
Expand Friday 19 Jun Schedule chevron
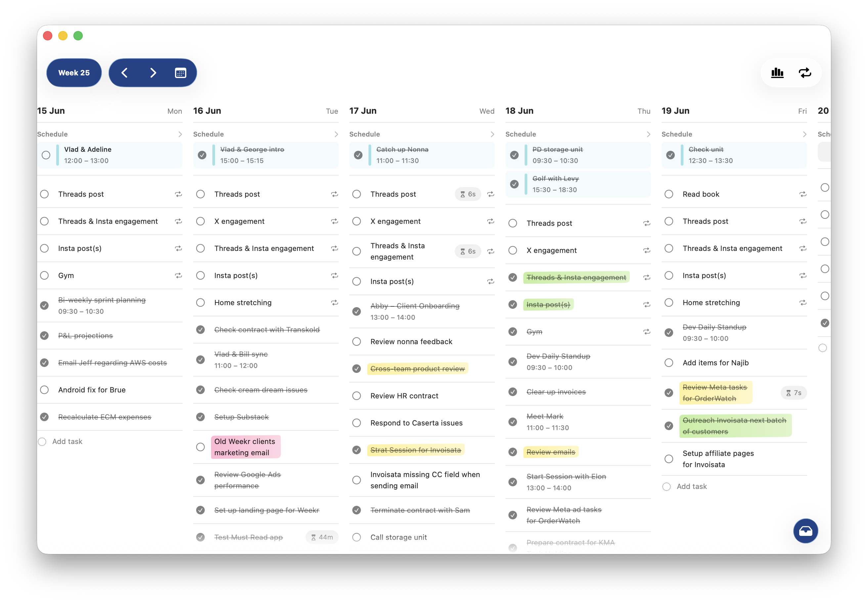(804, 134)
